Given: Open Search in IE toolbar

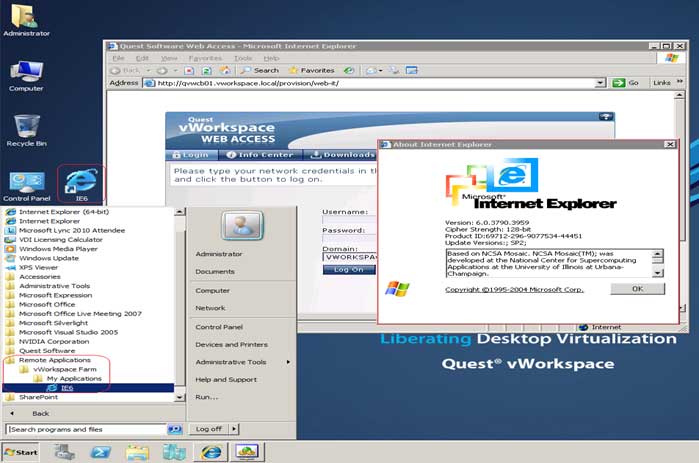Looking at the screenshot, I should point(260,70).
